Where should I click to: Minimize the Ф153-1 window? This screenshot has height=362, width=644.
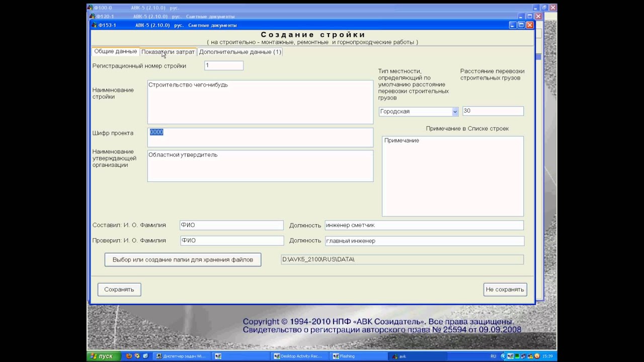513,25
